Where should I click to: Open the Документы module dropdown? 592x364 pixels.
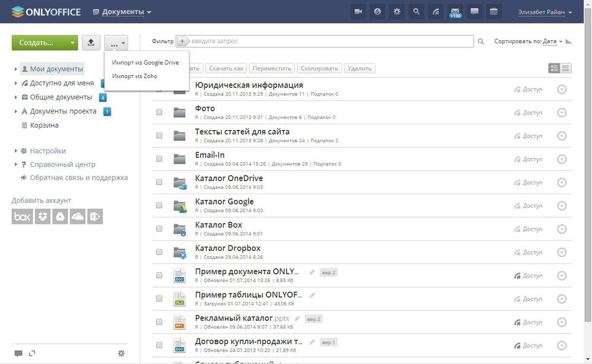[x=123, y=12]
